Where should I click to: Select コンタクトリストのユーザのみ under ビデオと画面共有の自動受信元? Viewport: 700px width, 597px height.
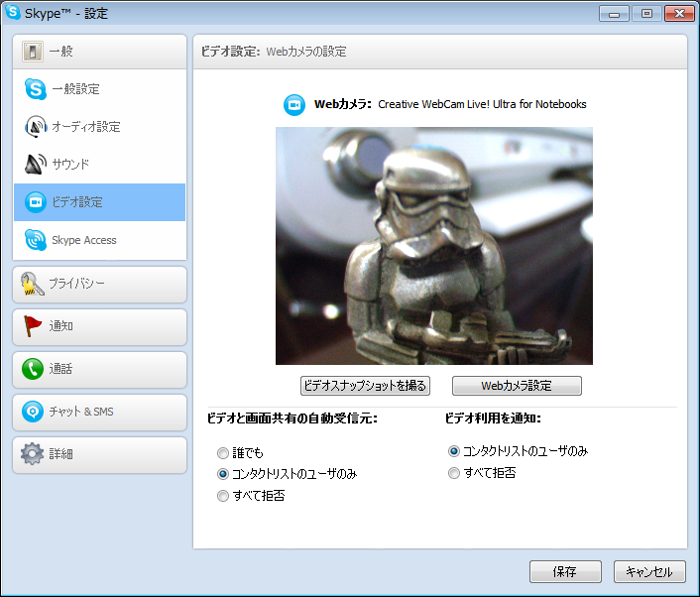(x=223, y=474)
